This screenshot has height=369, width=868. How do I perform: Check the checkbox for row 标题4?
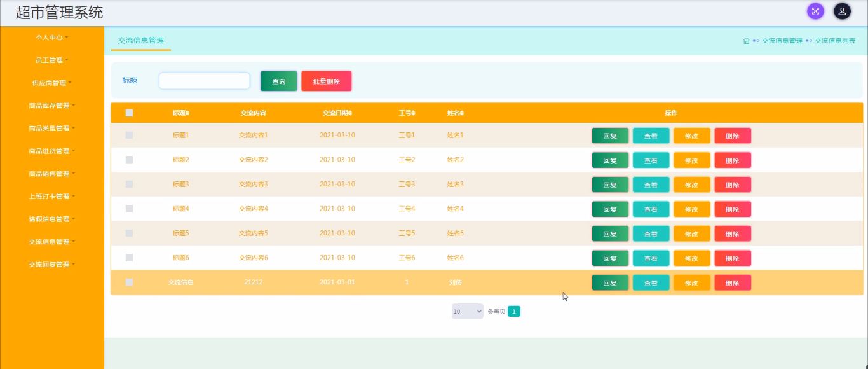[129, 209]
